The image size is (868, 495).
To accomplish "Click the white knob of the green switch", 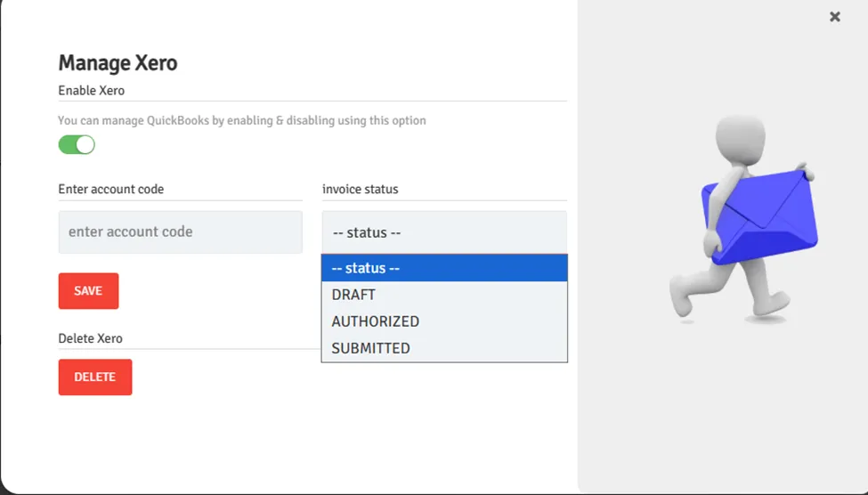I will point(85,145).
